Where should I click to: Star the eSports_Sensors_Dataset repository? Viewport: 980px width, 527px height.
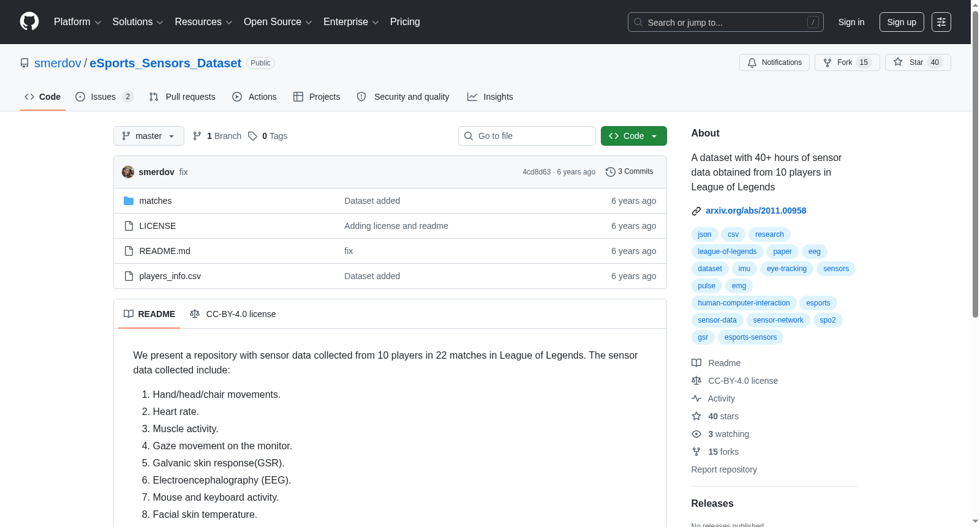tap(918, 62)
